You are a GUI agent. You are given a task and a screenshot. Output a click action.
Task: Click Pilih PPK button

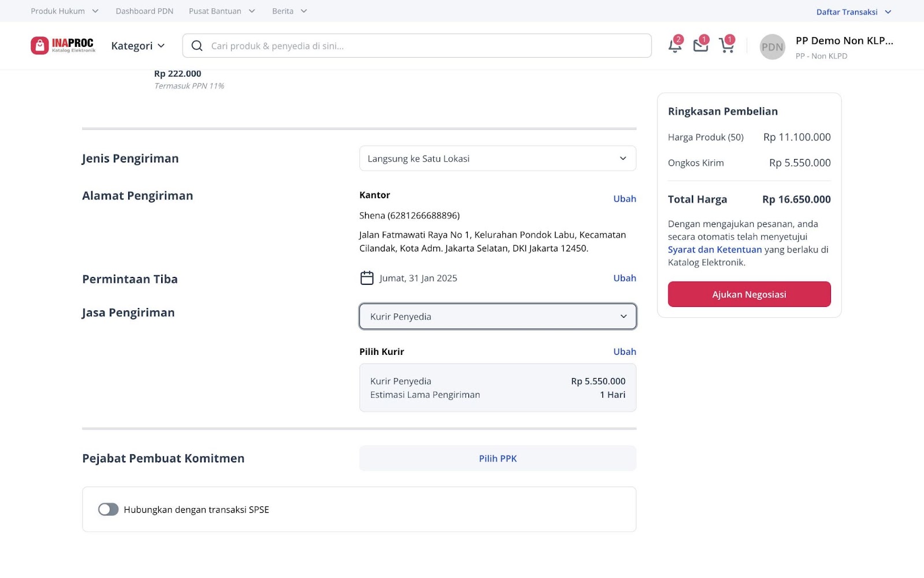pyautogui.click(x=498, y=458)
